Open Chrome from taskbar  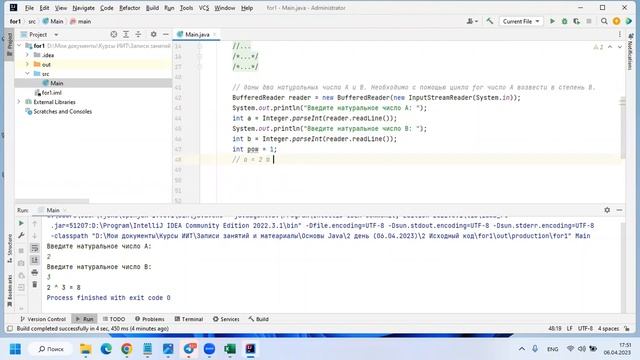click(127, 349)
